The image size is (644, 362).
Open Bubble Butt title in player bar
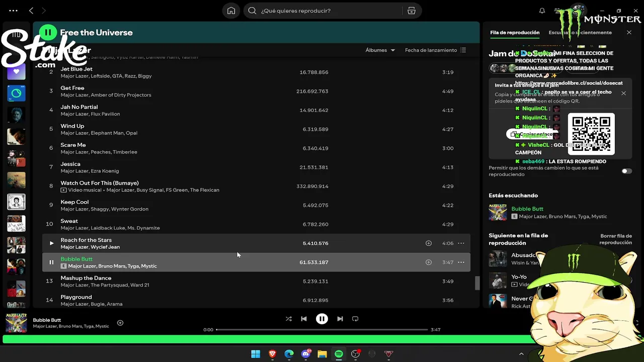click(x=47, y=320)
